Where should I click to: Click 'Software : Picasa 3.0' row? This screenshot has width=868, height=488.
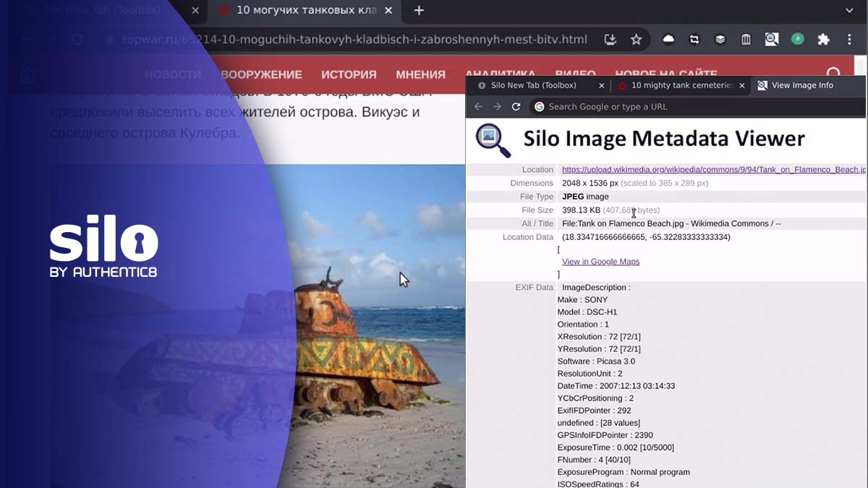tap(596, 361)
